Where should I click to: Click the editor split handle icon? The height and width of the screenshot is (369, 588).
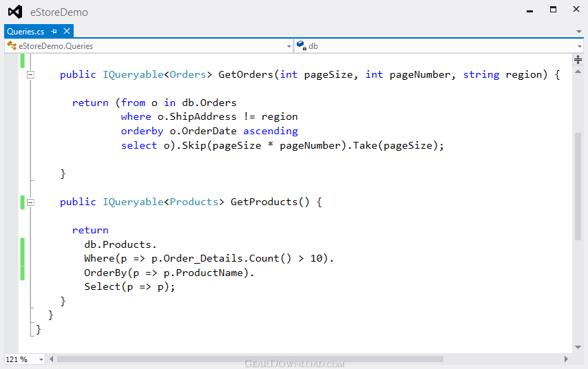(578, 59)
